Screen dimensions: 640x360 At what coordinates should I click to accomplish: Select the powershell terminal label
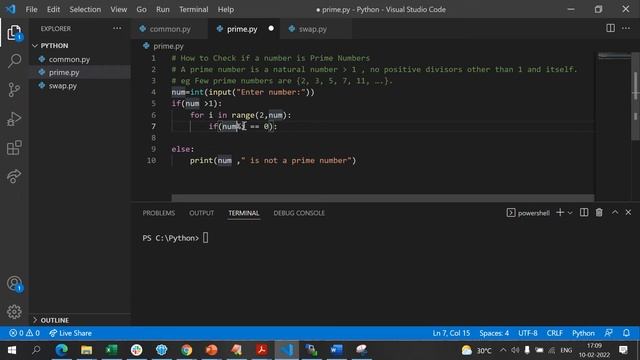pyautogui.click(x=528, y=213)
